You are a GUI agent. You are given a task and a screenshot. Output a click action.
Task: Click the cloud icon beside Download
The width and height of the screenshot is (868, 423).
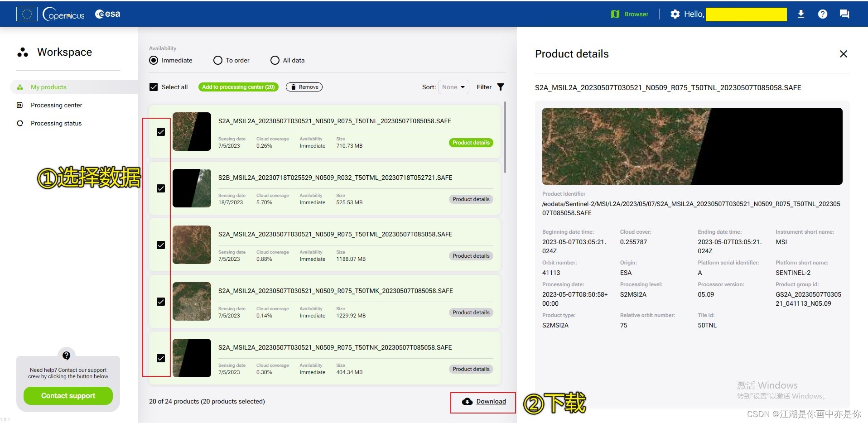[467, 401]
